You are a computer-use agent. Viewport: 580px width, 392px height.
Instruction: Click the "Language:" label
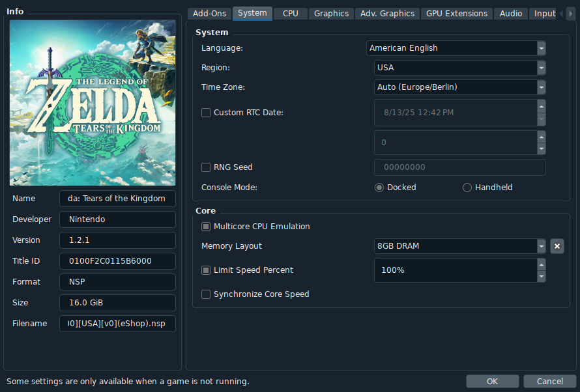coord(222,48)
